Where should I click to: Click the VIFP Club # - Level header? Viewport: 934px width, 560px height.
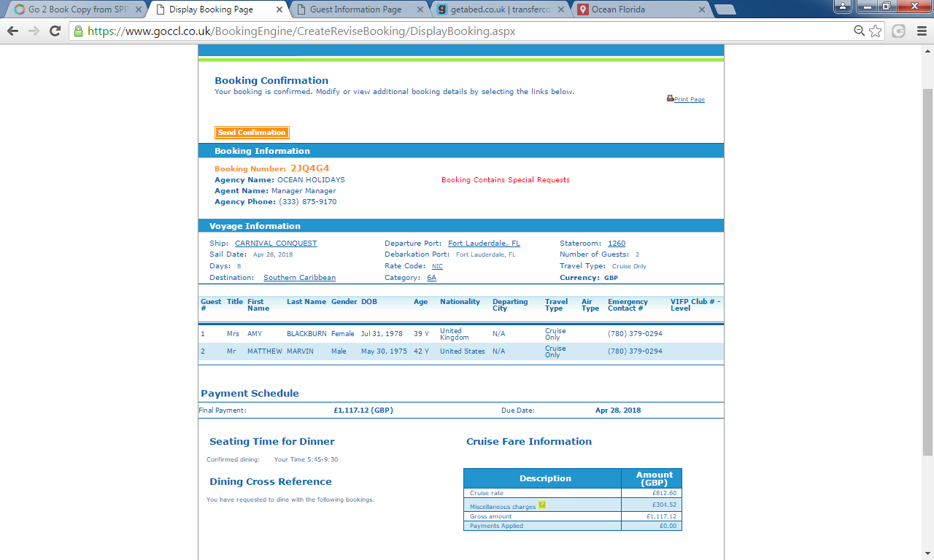(695, 305)
